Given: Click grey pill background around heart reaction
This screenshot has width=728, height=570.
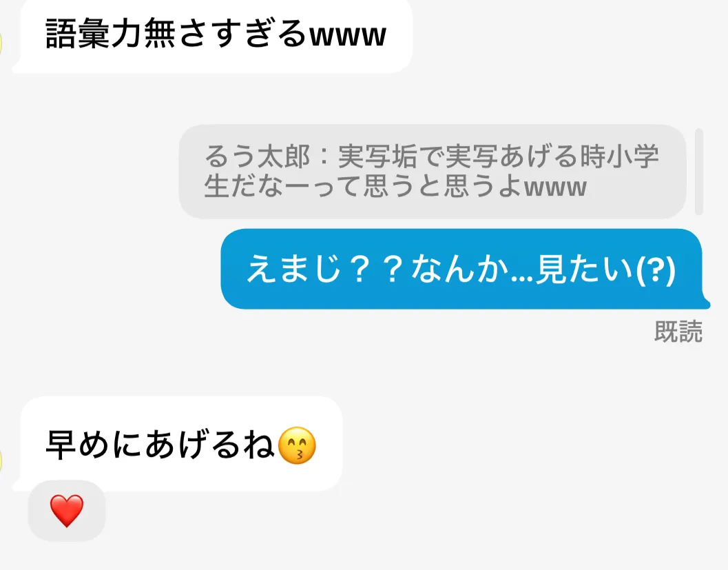Looking at the screenshot, I should click(67, 511).
